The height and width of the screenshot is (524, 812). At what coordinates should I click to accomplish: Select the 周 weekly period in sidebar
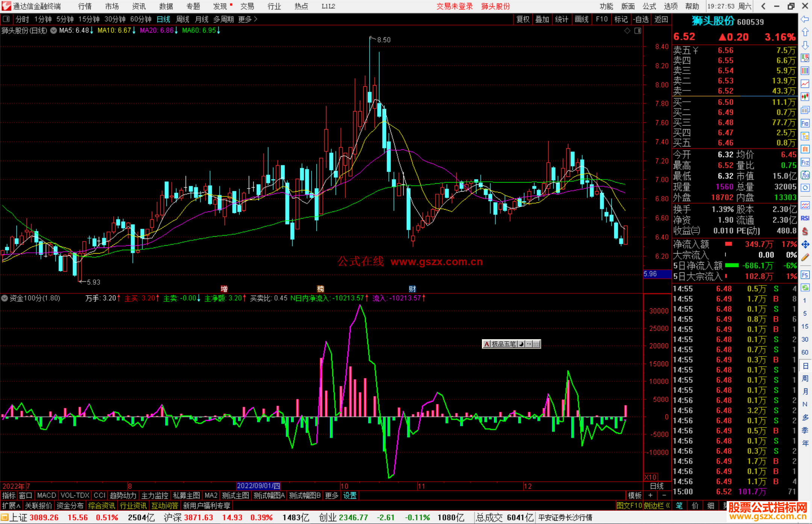(805, 379)
